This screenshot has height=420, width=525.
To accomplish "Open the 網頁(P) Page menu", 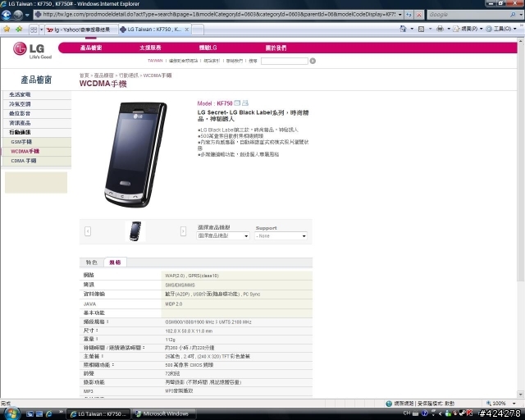I will (468, 29).
